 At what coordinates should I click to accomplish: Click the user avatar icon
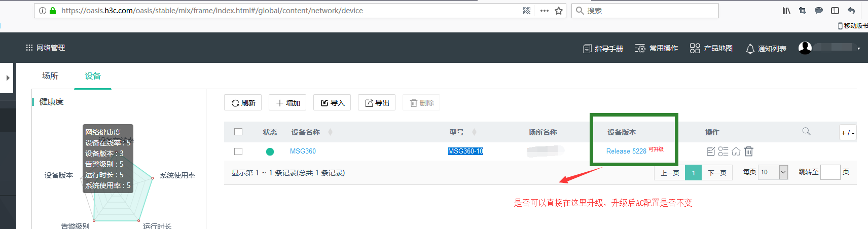pyautogui.click(x=805, y=48)
